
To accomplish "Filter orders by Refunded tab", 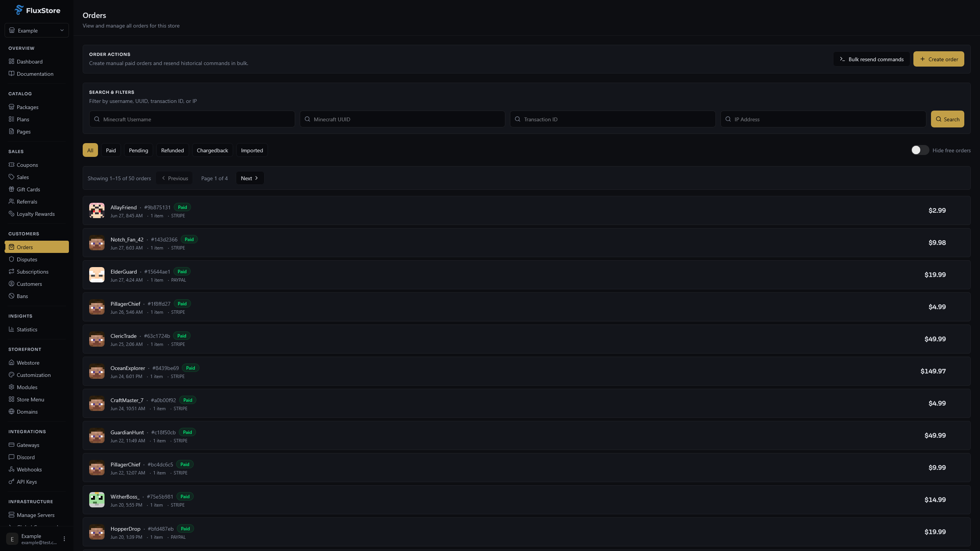I will click(173, 150).
